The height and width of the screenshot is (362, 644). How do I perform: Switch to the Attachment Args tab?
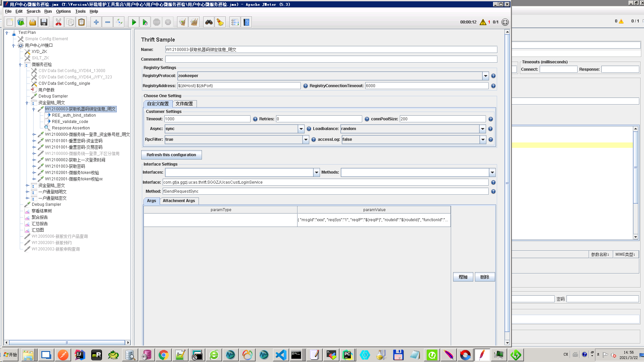pos(178,201)
